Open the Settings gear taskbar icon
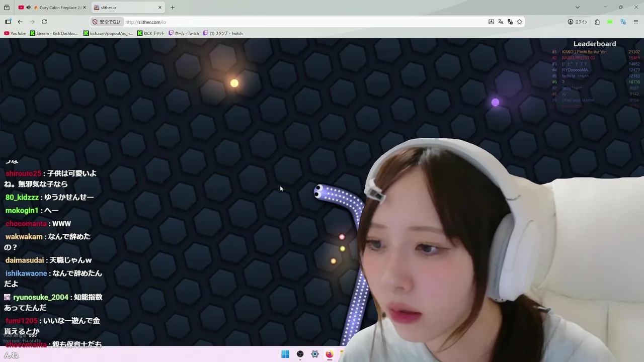The image size is (644, 362). click(x=314, y=354)
